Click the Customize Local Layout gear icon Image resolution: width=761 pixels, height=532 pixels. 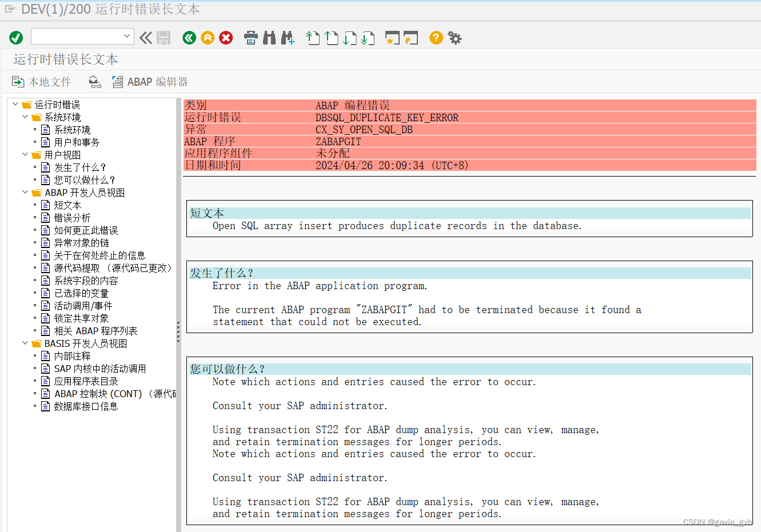[x=455, y=38]
